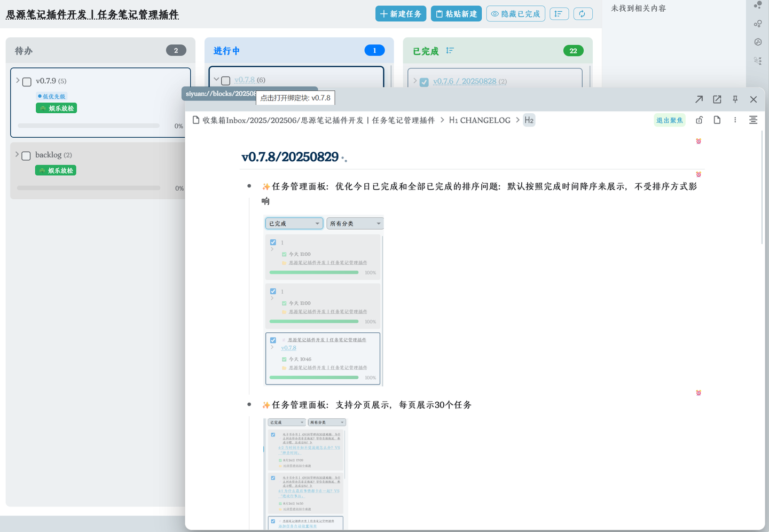Click the popup's vertical scrollbar
The height and width of the screenshot is (532, 769).
[762, 188]
